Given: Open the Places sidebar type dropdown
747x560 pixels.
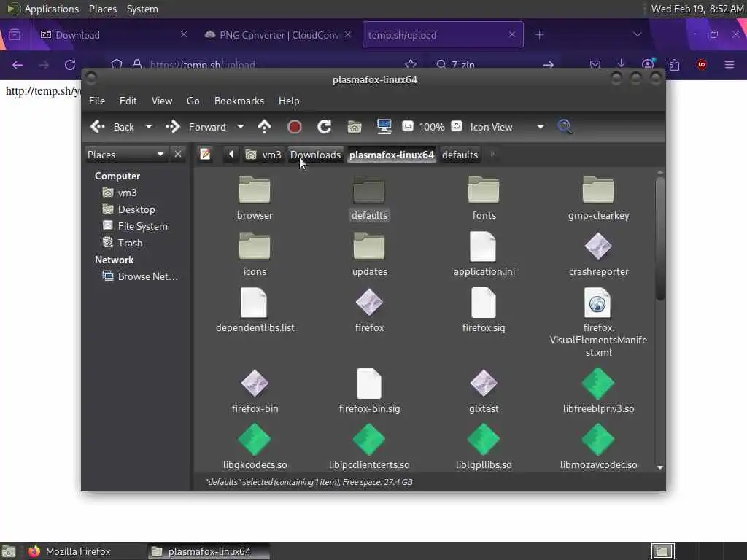Looking at the screenshot, I should 125,155.
